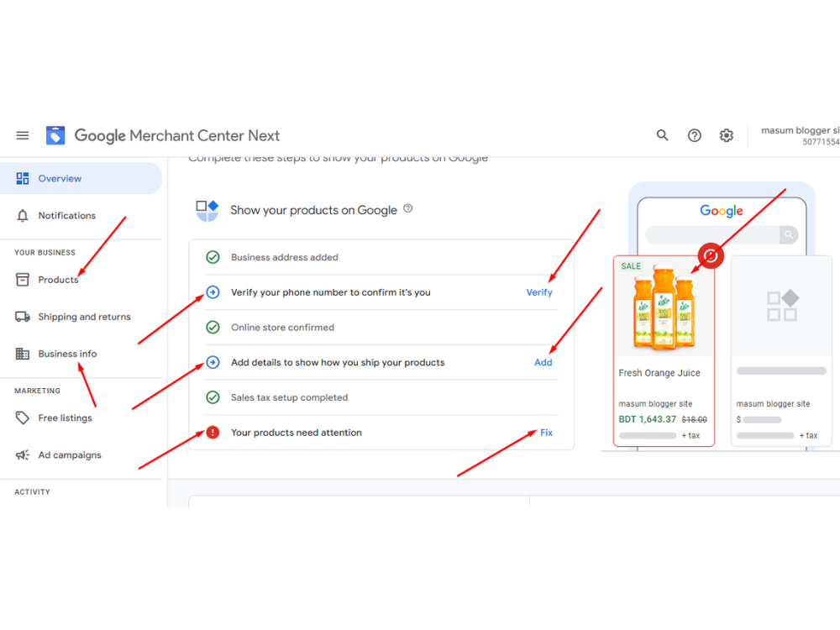
Task: Click 'Business address added' step text
Action: pos(285,257)
